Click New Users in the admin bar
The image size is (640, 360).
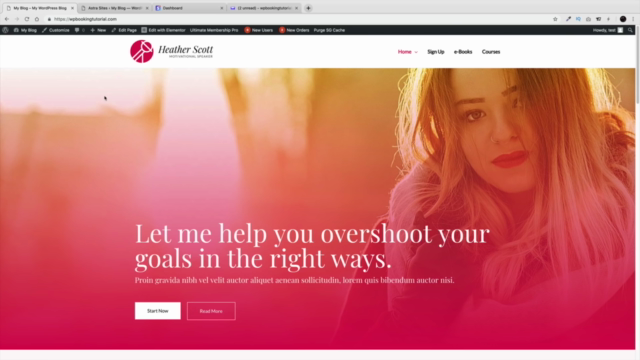pos(259,30)
